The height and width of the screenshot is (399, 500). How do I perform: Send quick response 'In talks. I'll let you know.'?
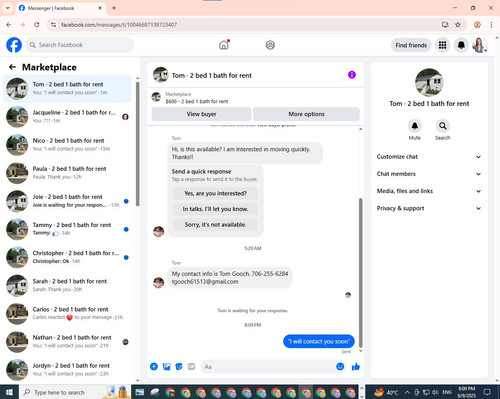click(x=215, y=209)
